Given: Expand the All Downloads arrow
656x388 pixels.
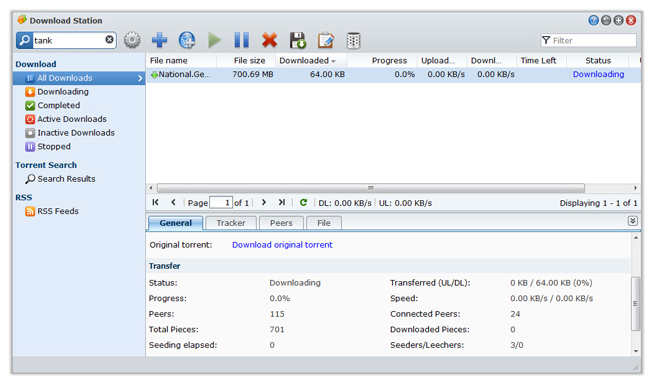Looking at the screenshot, I should tap(140, 78).
